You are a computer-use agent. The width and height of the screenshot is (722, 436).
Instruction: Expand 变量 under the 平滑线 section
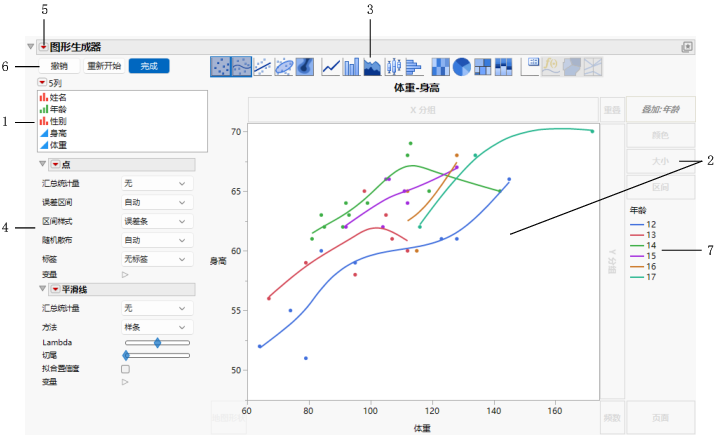click(x=125, y=382)
